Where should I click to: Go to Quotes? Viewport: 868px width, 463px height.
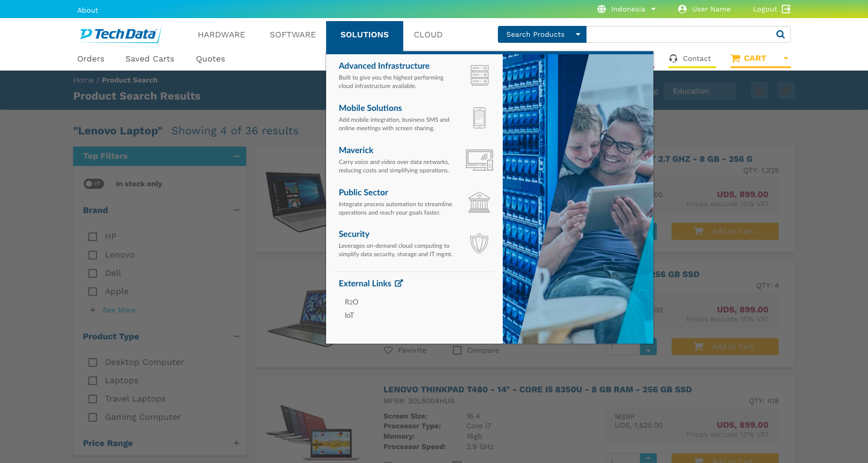pyautogui.click(x=210, y=58)
